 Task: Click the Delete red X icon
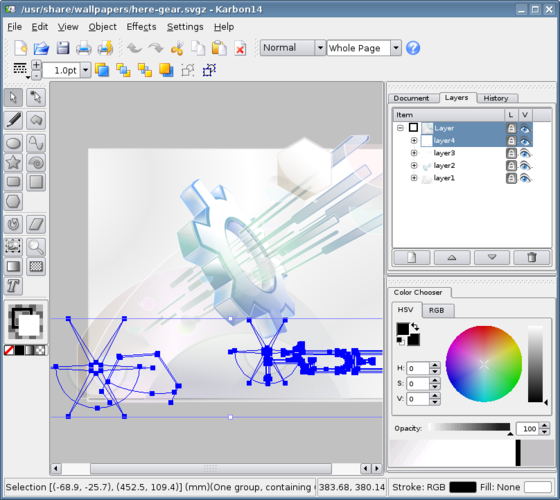tap(240, 49)
